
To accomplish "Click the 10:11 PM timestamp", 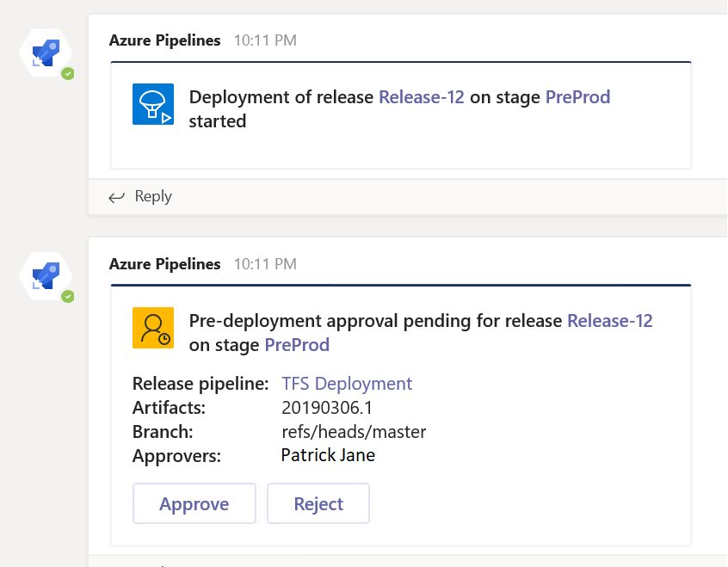I will tap(264, 40).
